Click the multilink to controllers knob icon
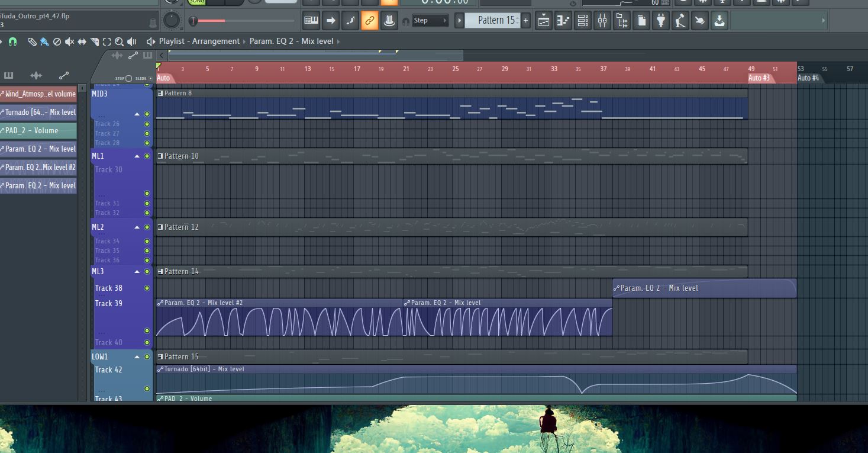The width and height of the screenshot is (868, 453). (x=389, y=21)
